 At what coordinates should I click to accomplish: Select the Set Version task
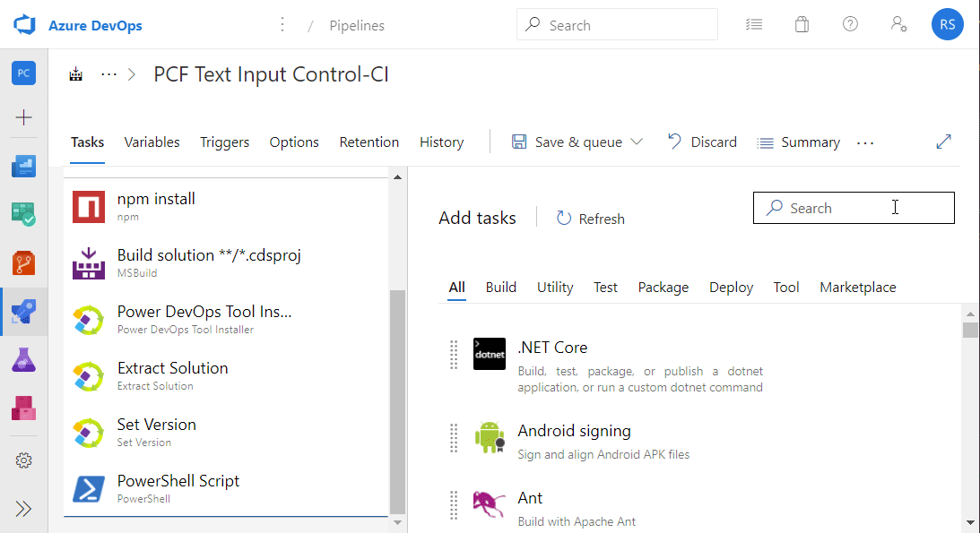[x=226, y=433]
